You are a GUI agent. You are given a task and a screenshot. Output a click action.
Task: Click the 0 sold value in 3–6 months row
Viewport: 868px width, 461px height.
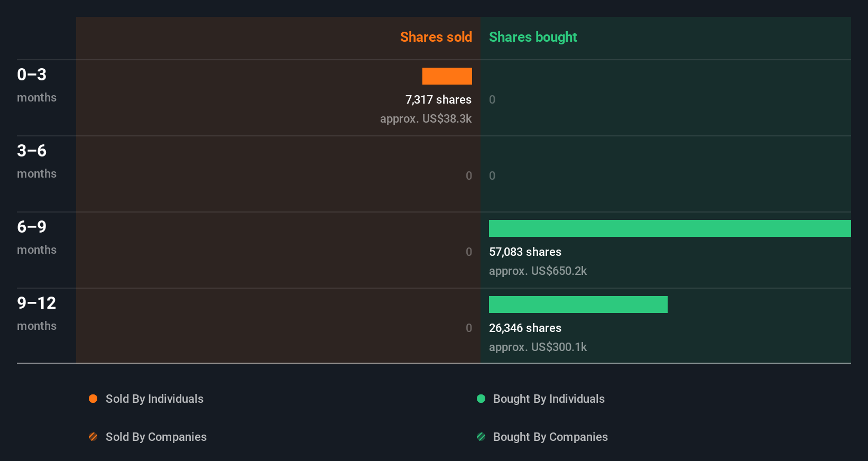click(x=469, y=176)
